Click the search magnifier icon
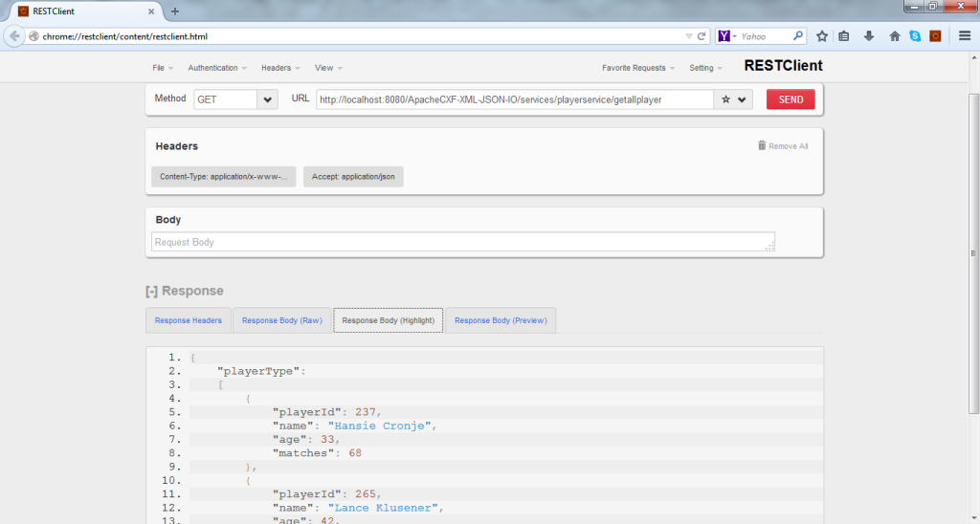The width and height of the screenshot is (980, 524). point(797,36)
